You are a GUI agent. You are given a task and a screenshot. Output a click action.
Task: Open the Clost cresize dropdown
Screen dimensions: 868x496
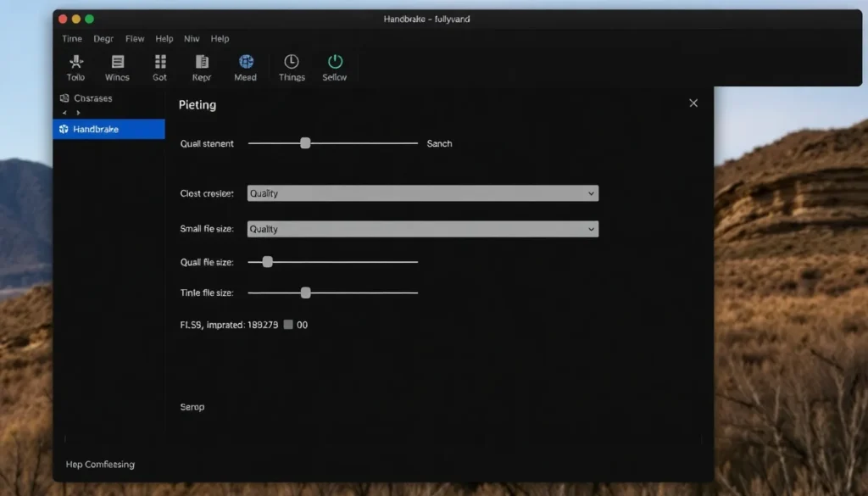(x=422, y=193)
